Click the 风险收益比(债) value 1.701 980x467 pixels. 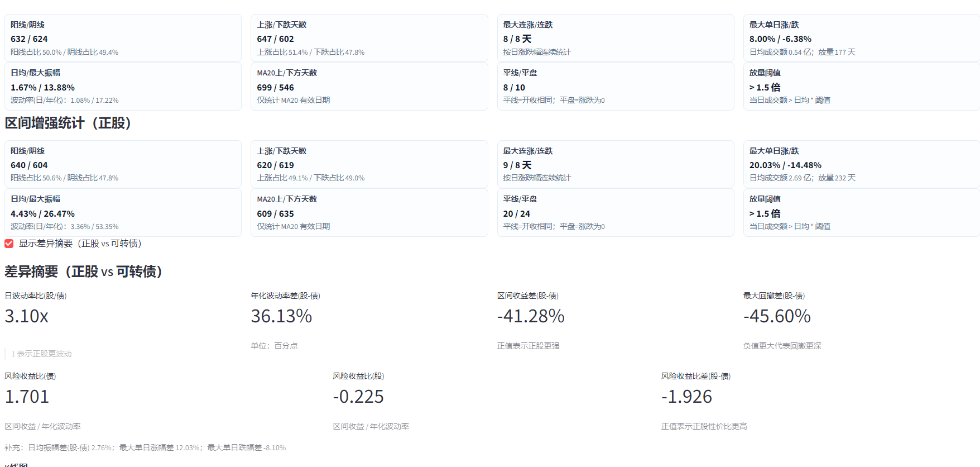(27, 397)
